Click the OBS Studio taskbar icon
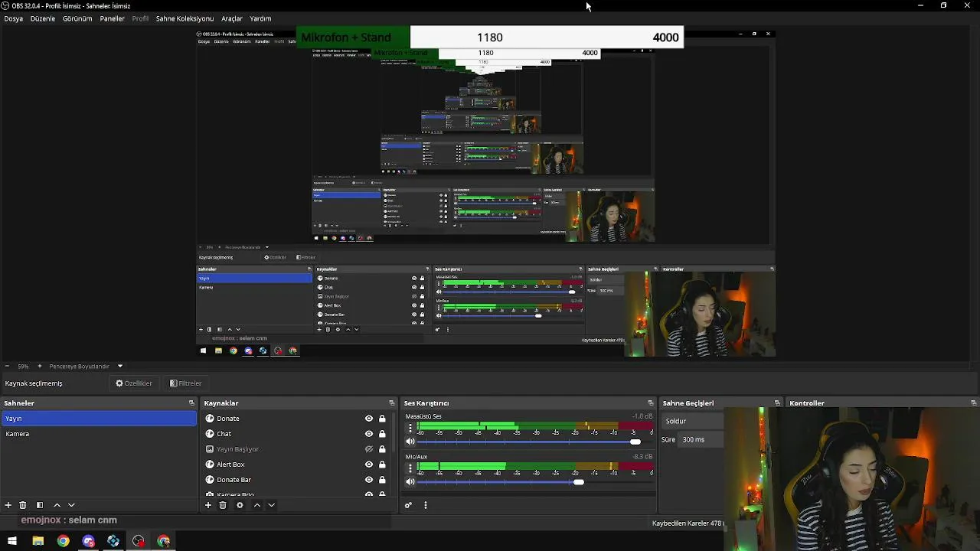The height and width of the screenshot is (551, 980). (139, 541)
